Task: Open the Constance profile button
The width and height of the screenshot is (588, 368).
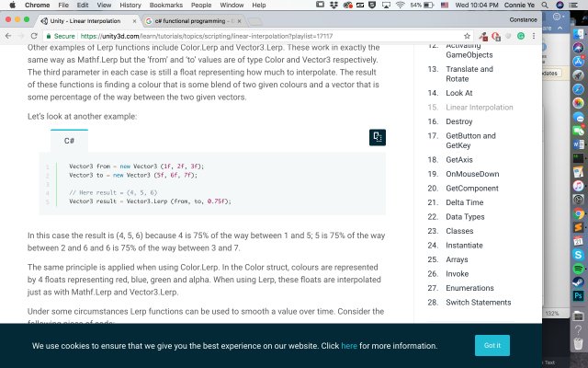Action: [523, 20]
